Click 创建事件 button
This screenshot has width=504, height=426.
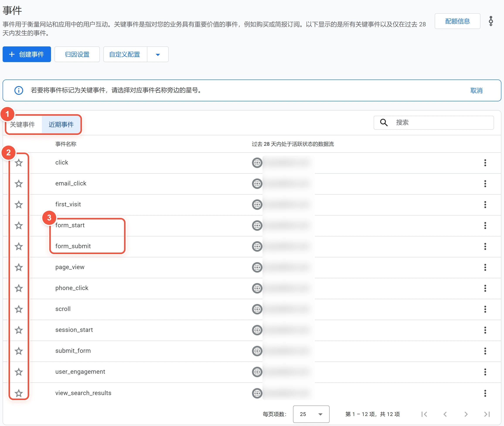(x=27, y=54)
